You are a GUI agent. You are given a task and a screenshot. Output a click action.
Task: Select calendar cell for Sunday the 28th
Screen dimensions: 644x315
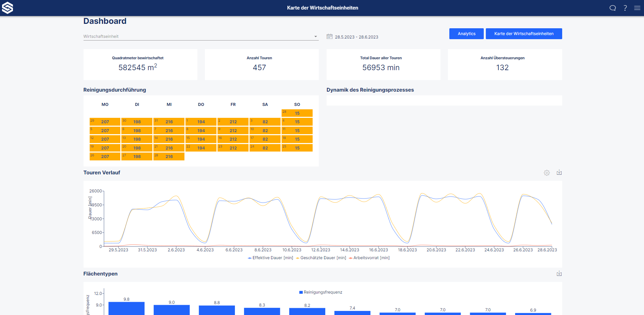(x=297, y=113)
